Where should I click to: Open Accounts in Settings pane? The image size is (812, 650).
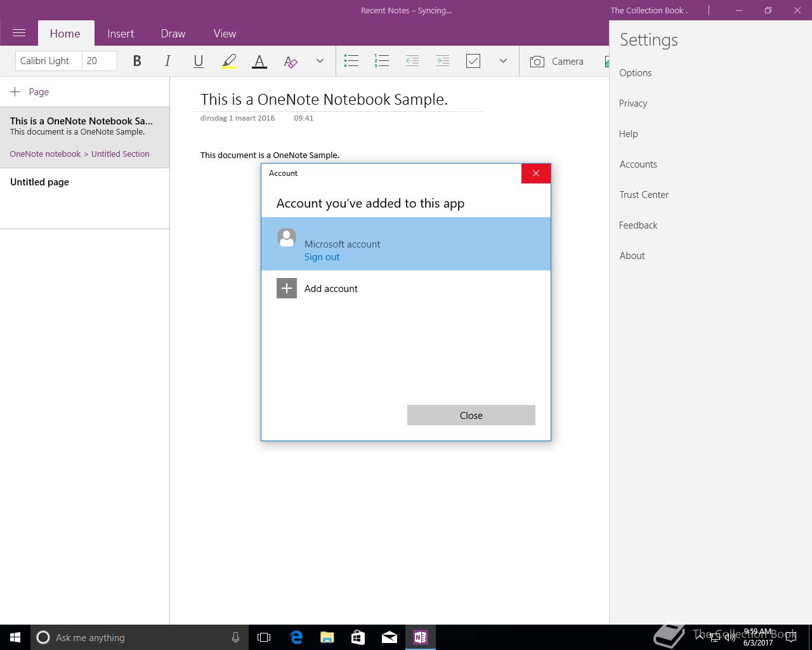coord(638,164)
